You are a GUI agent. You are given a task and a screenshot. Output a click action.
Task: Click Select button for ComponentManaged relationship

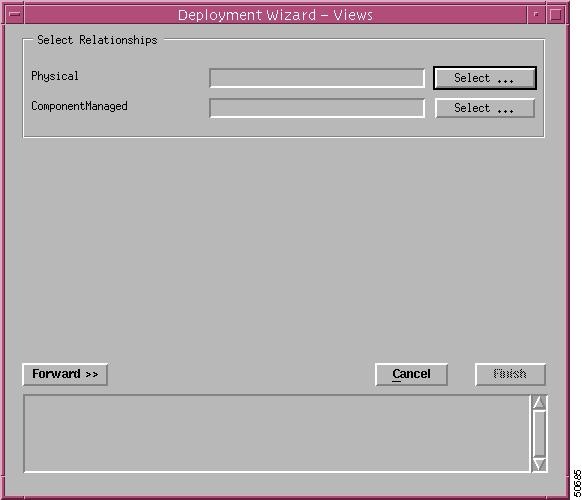point(485,108)
